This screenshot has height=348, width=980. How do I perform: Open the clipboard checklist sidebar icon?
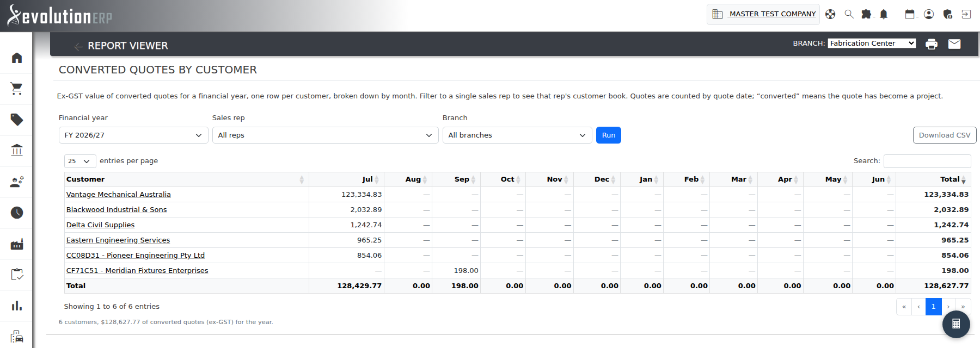(17, 275)
